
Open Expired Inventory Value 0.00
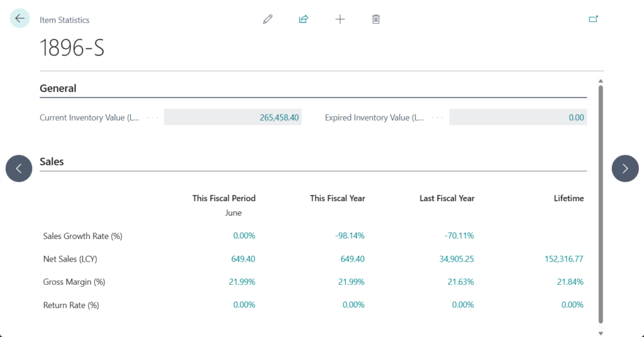click(x=575, y=118)
